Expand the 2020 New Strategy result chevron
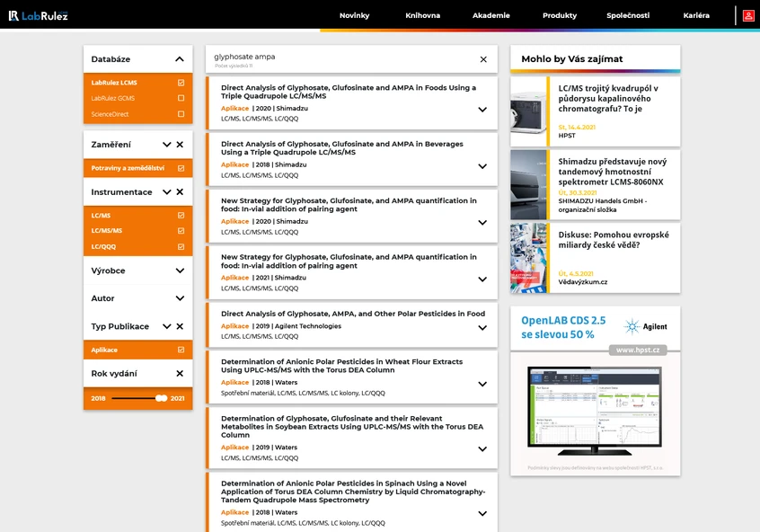The image size is (760, 532). pyautogui.click(x=482, y=223)
